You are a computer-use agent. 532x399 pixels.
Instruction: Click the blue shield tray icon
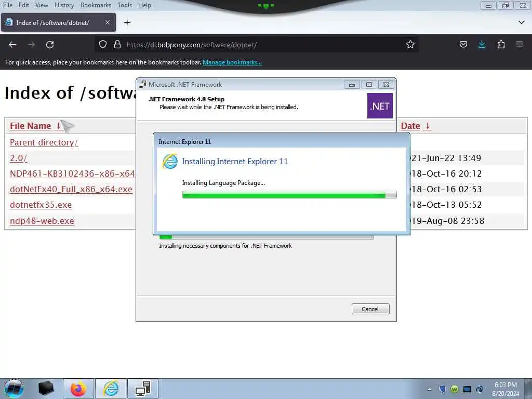tap(442, 389)
